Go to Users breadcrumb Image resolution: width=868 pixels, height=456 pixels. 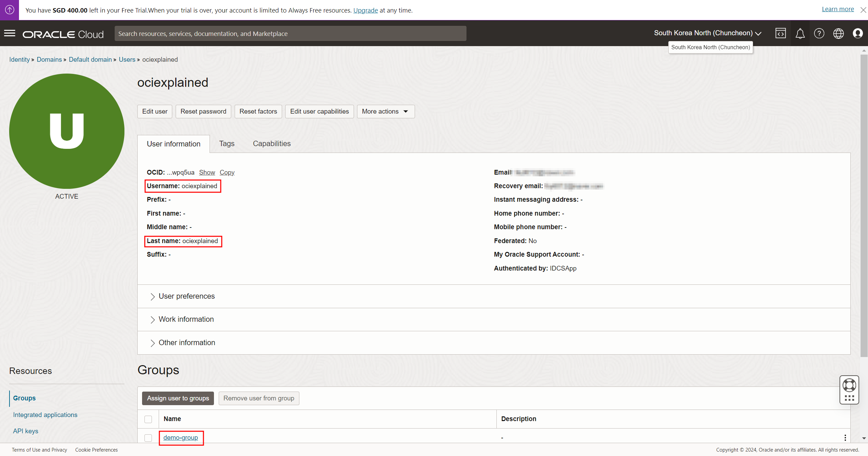click(127, 59)
